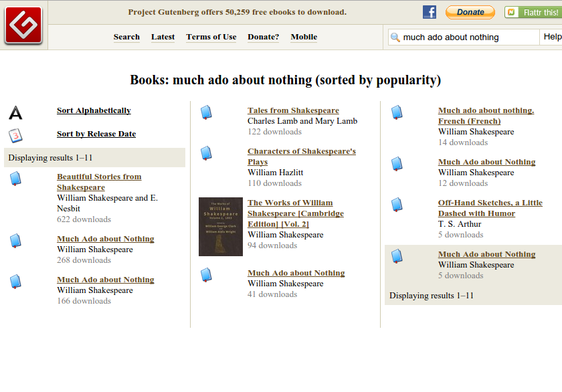Click the Help button next to search
The image size is (562, 392).
[x=551, y=37]
